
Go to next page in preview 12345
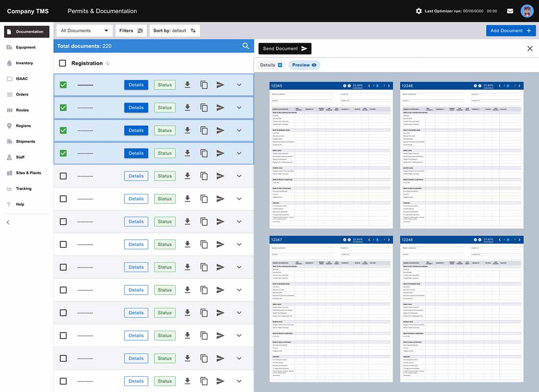tap(389, 86)
